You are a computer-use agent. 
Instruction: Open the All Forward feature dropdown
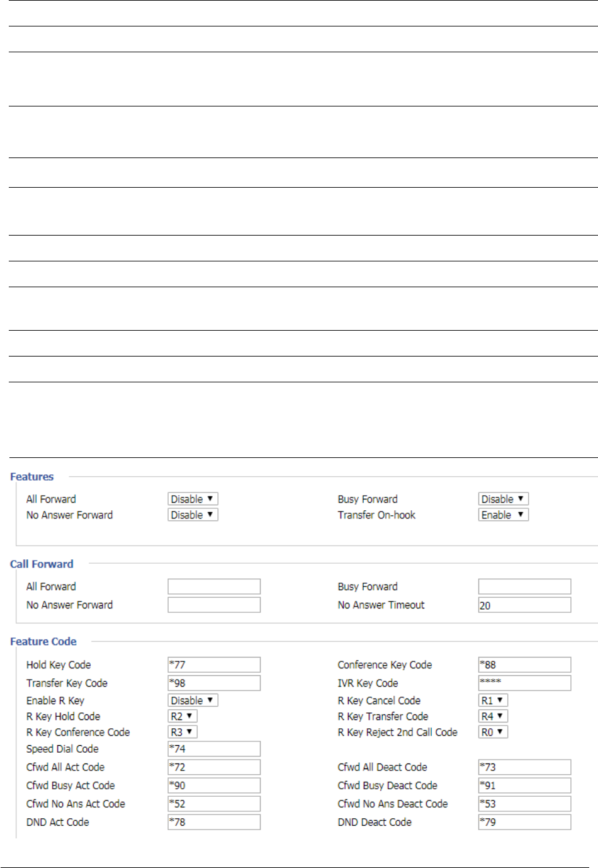[193, 499]
